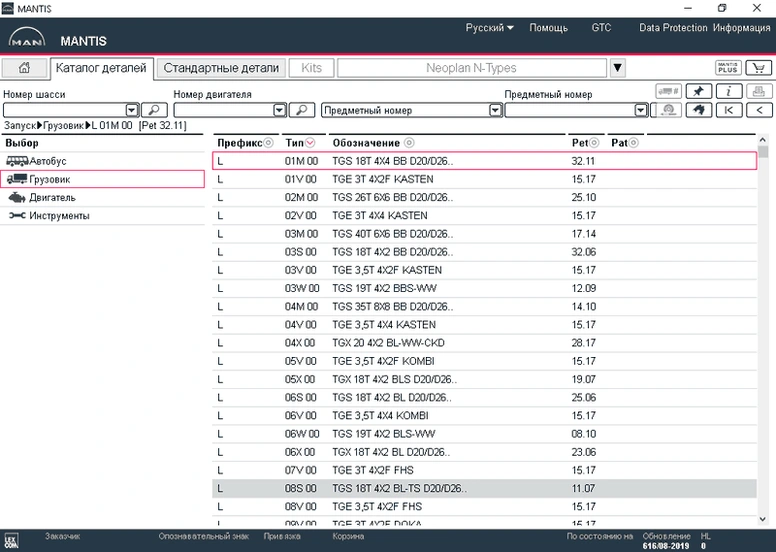This screenshot has width=776, height=552.
Task: Open the italic i information button
Action: 728,91
